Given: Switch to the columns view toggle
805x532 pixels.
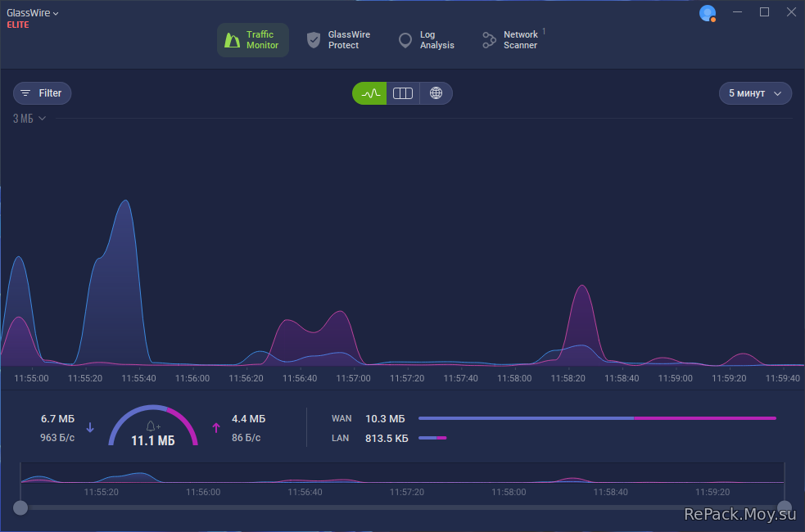Looking at the screenshot, I should pos(403,93).
